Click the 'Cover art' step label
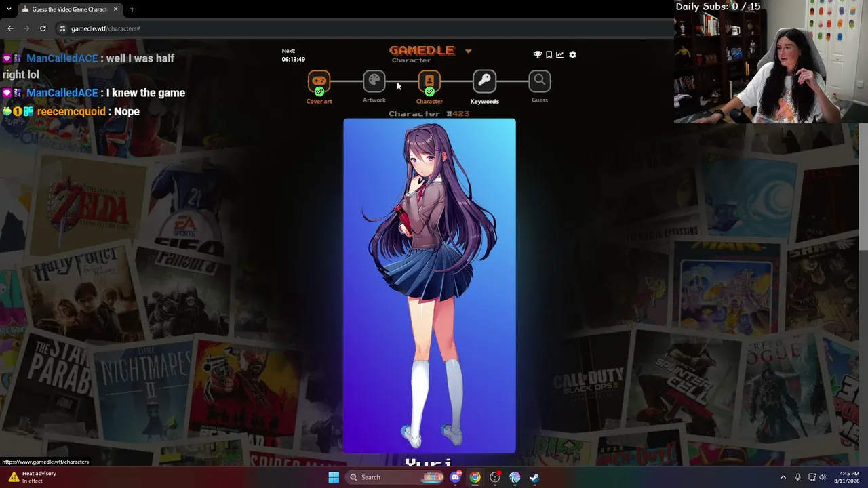Viewport: 868px width, 488px height. pos(319,102)
